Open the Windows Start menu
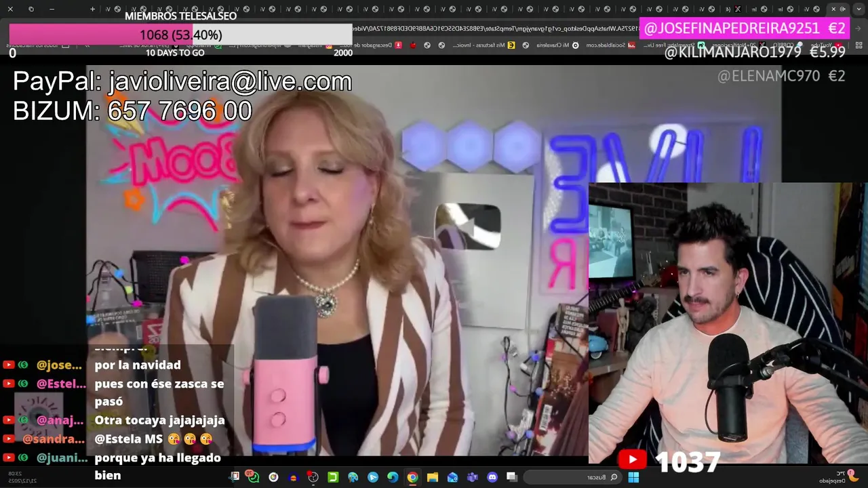This screenshot has height=488, width=868. 633,477
